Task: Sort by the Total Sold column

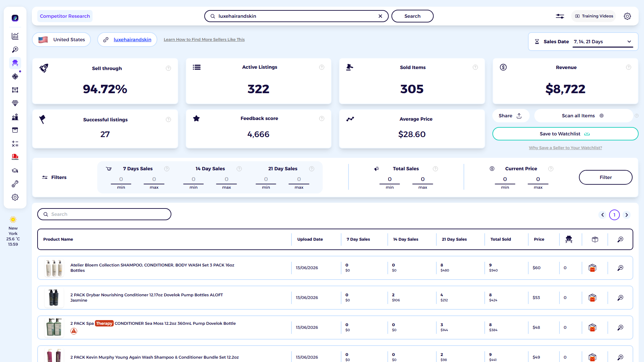Action: 501,239
